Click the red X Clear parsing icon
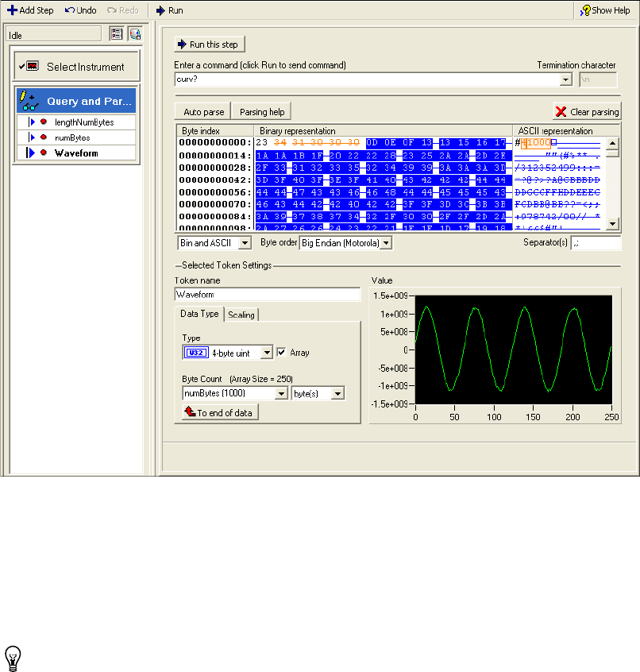Image resolution: width=640 pixels, height=672 pixels. [561, 112]
